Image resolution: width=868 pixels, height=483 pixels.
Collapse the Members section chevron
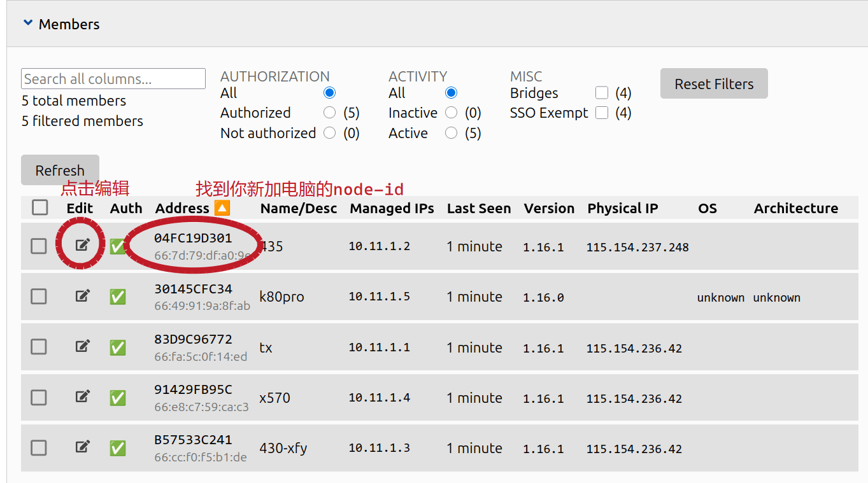pos(27,24)
